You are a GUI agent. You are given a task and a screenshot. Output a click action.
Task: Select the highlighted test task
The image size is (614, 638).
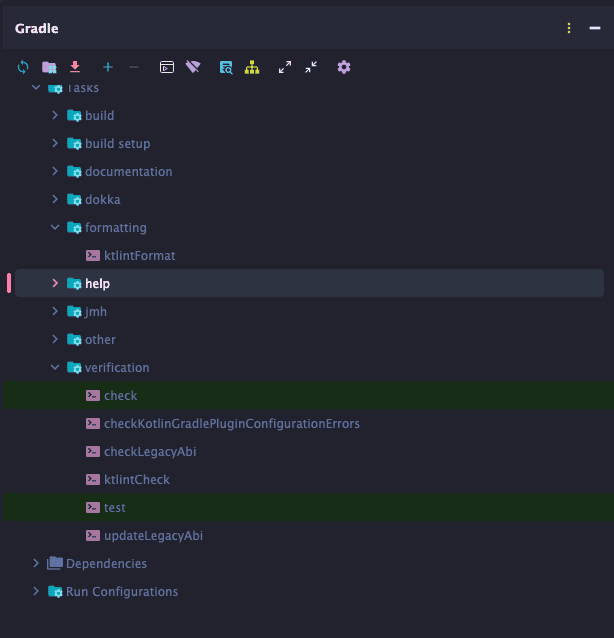[x=114, y=508]
